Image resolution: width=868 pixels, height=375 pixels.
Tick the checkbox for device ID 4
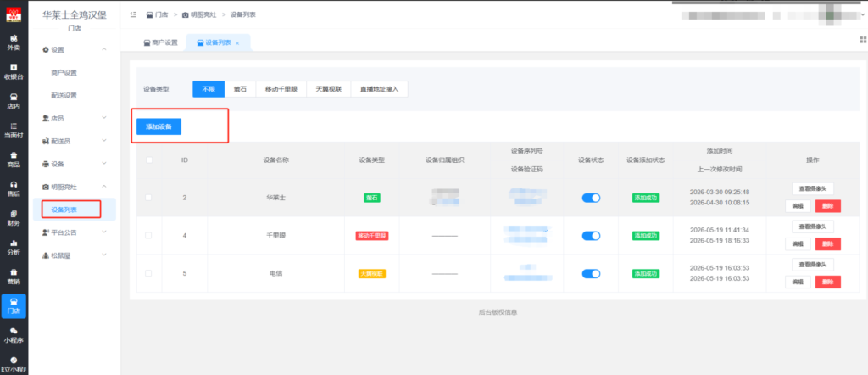(x=148, y=235)
